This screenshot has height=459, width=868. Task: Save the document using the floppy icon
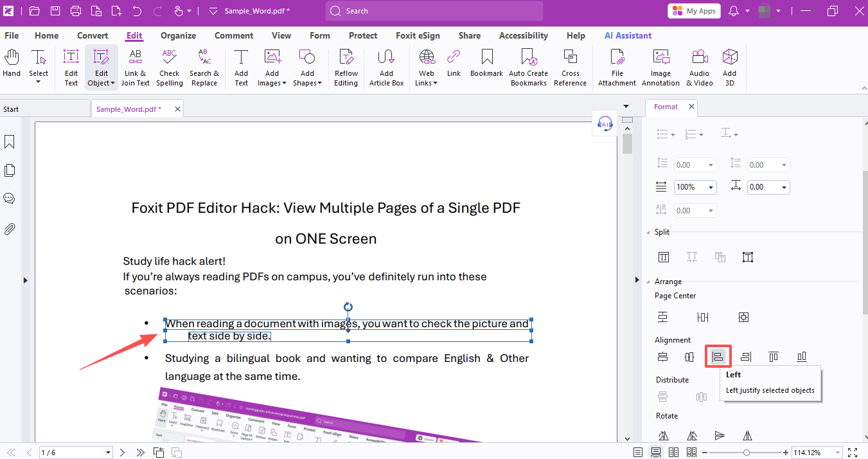pos(55,11)
